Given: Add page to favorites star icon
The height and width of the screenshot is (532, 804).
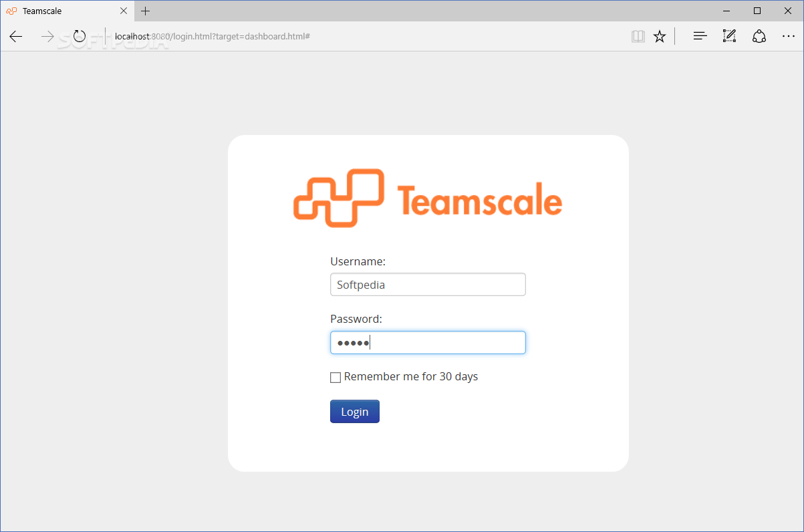Looking at the screenshot, I should 660,36.
